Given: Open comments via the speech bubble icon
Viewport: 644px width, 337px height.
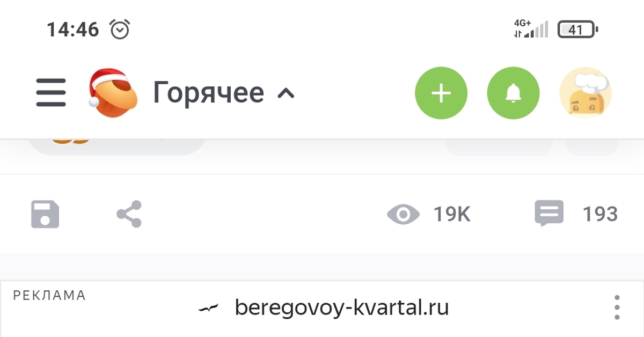Looking at the screenshot, I should (549, 213).
